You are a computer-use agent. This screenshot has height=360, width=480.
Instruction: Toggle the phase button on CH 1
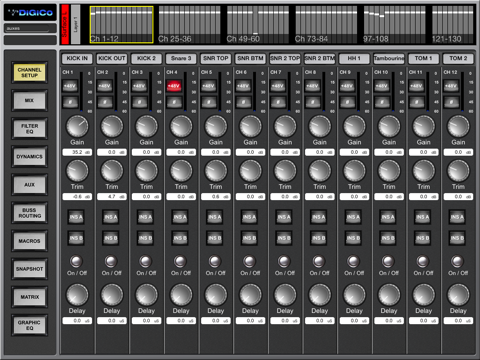coord(70,102)
